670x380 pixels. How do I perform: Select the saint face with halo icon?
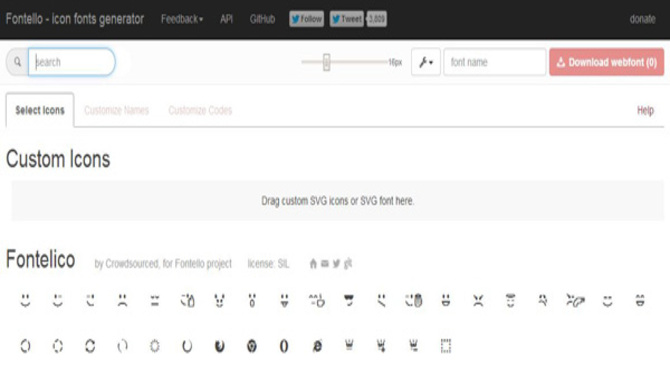coord(511,300)
